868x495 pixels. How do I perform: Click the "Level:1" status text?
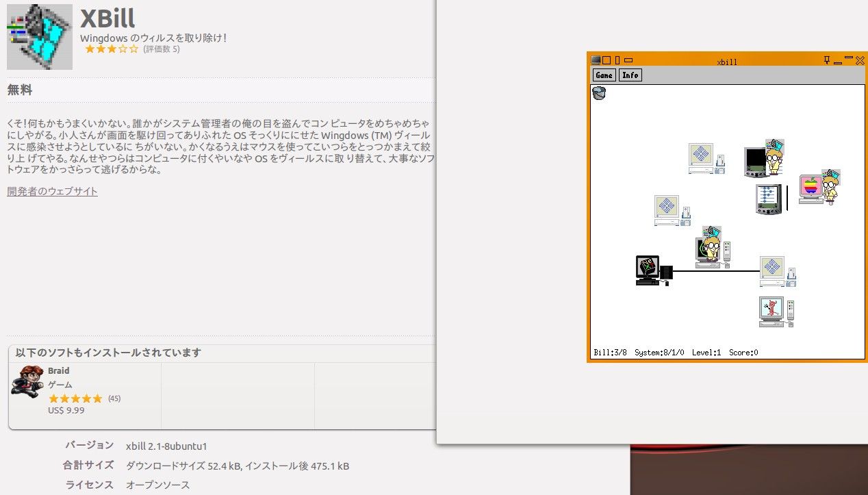(706, 353)
